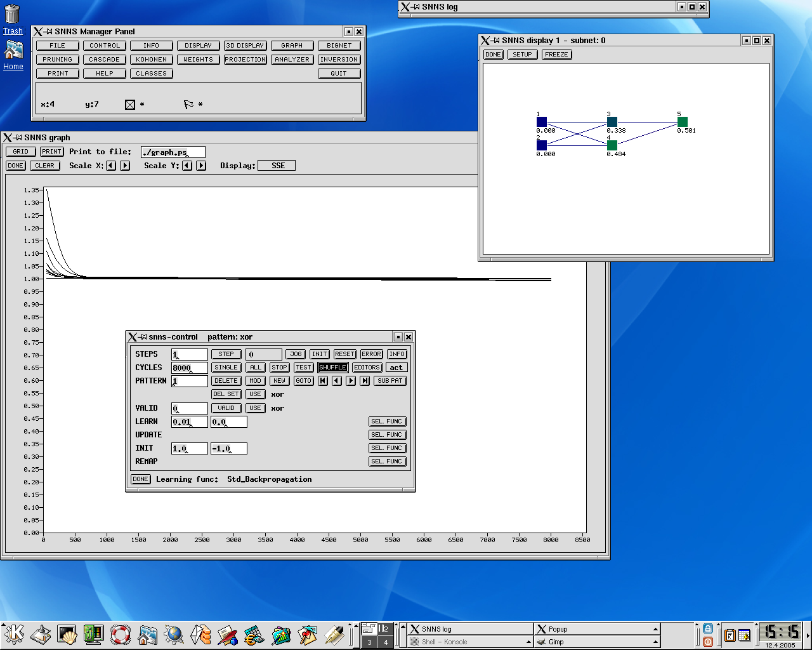Open the calendar alarm tray icon

744,635
